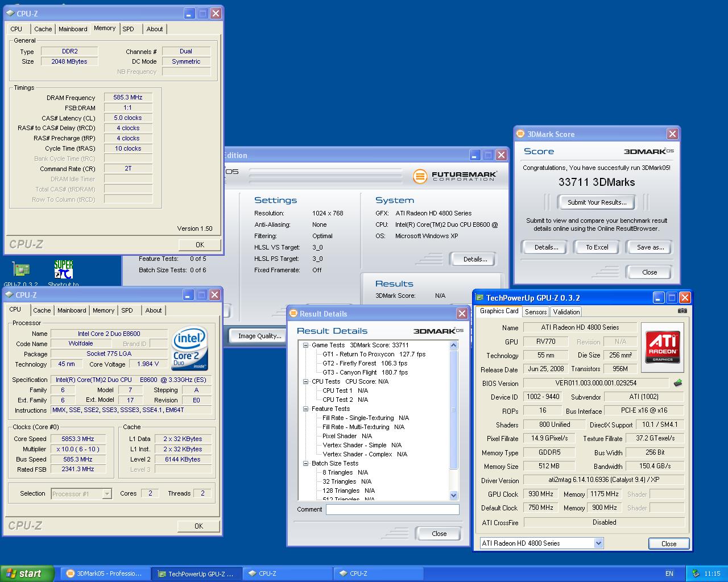Click Close in Result Details window
728x582 pixels.
[x=439, y=534]
